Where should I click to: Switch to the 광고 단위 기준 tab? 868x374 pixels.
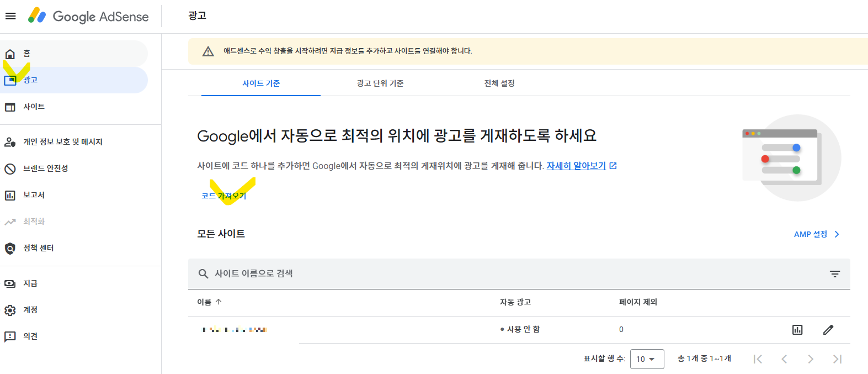tap(380, 83)
